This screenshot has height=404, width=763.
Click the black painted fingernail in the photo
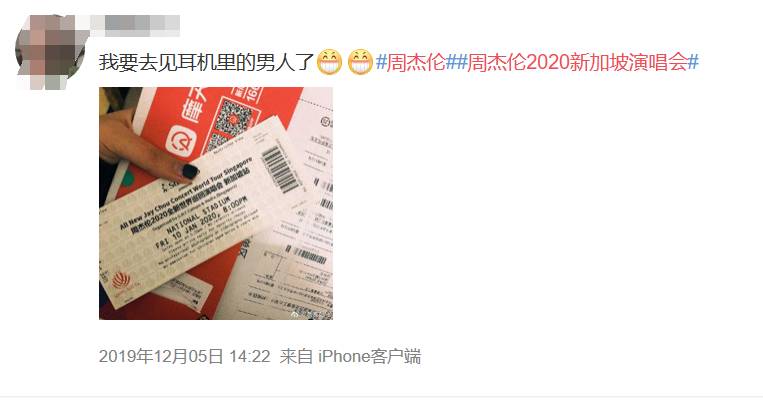pyautogui.click(x=190, y=171)
